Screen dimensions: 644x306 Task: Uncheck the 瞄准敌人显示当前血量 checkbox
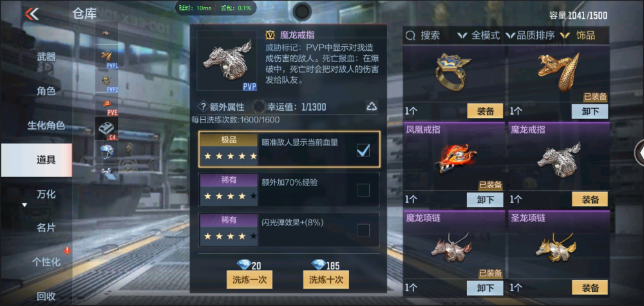pos(363,150)
